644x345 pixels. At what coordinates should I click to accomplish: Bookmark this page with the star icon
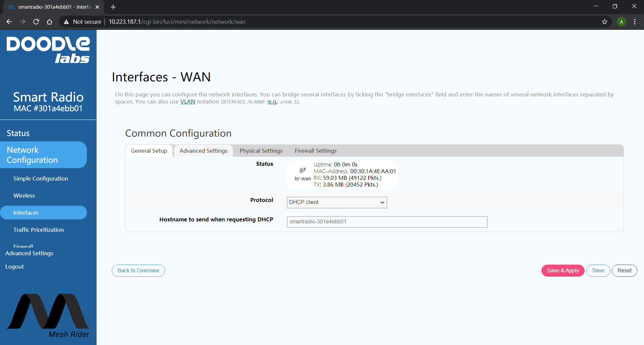coord(604,21)
